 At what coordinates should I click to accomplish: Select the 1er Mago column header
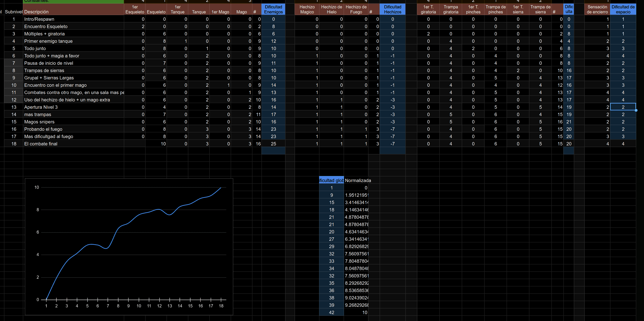click(220, 9)
